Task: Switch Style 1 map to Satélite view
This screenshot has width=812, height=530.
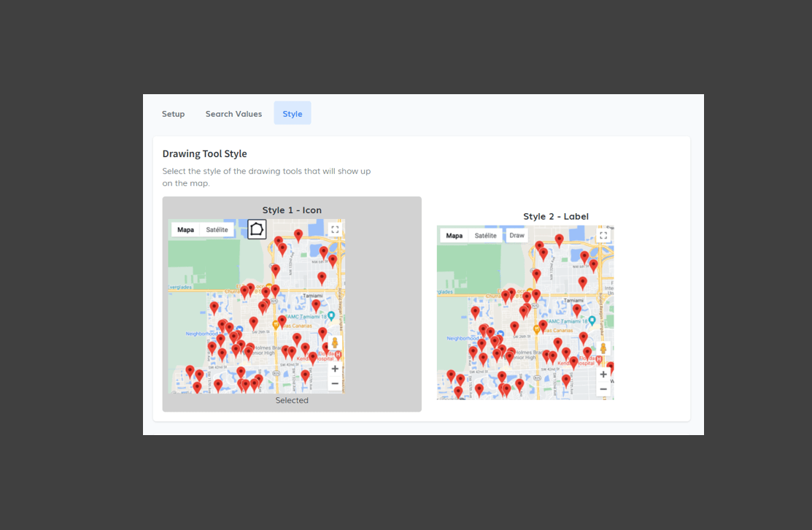Action: 217,229
